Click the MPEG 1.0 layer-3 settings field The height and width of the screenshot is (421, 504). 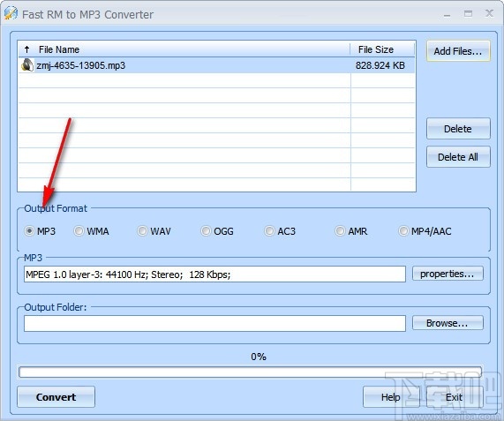pos(214,274)
